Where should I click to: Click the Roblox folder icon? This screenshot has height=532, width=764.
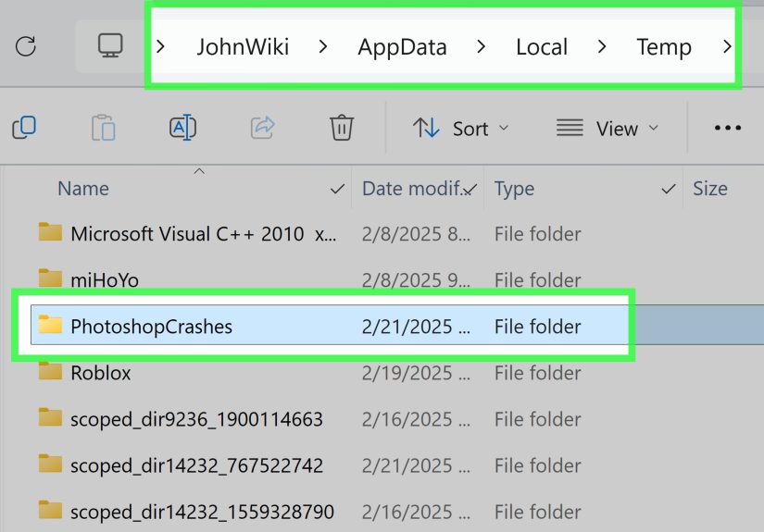pos(50,370)
